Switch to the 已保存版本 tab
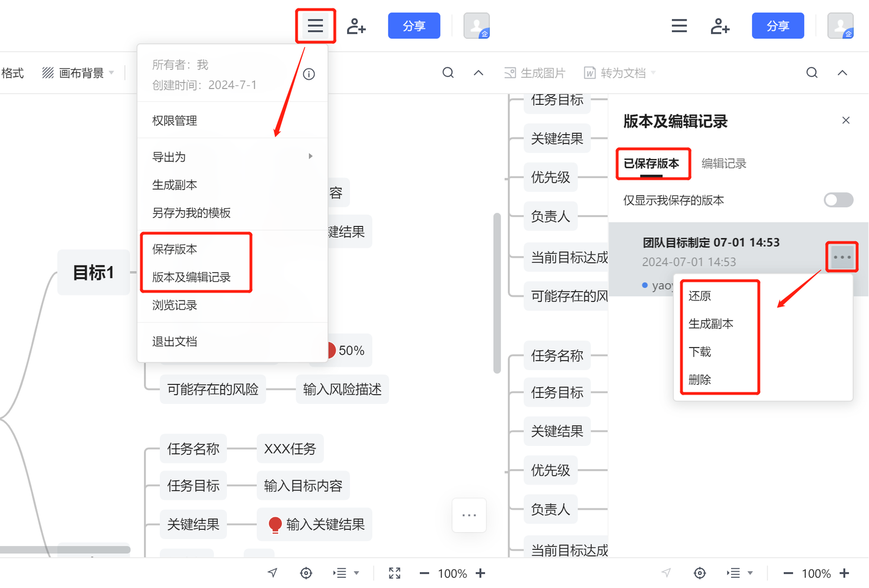 (x=651, y=163)
